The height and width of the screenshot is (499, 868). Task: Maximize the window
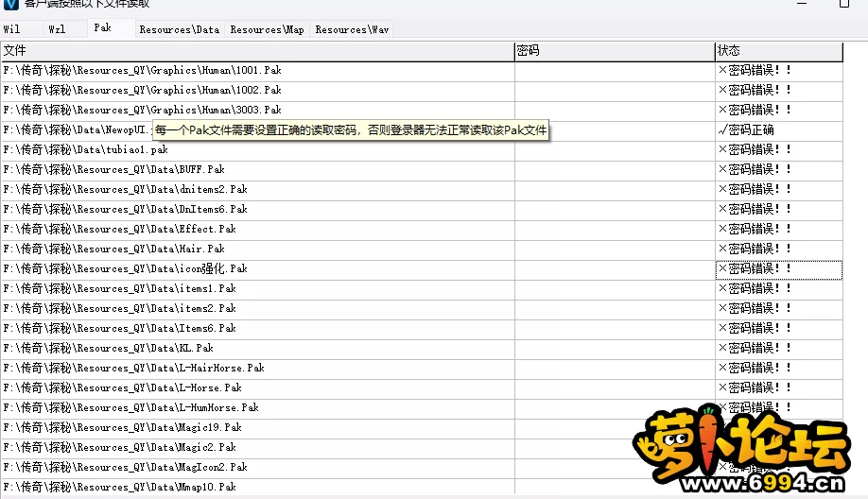pyautogui.click(x=844, y=4)
